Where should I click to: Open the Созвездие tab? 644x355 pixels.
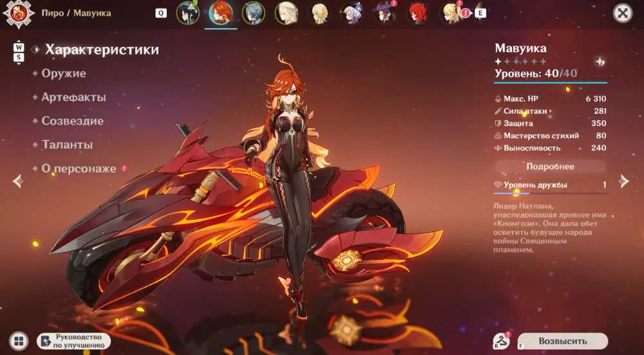point(72,121)
